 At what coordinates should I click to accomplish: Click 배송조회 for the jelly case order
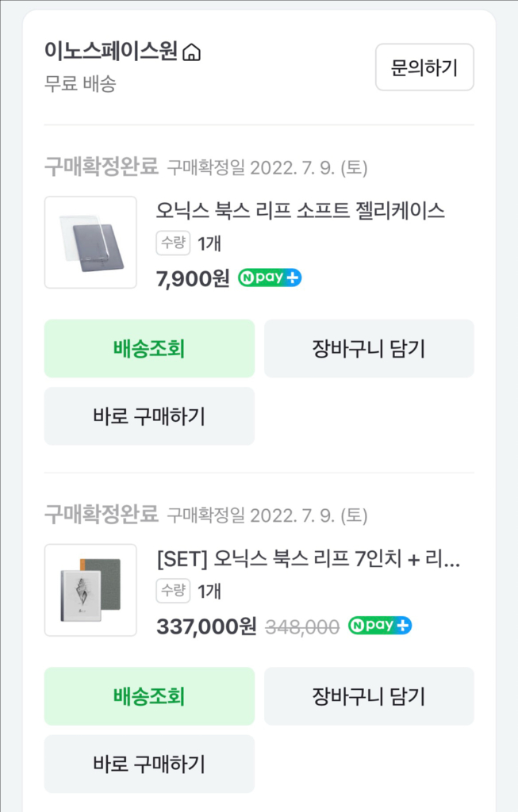[149, 348]
